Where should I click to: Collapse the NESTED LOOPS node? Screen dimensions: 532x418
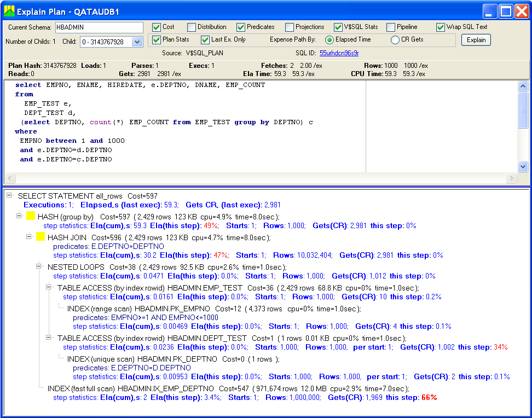(39, 266)
